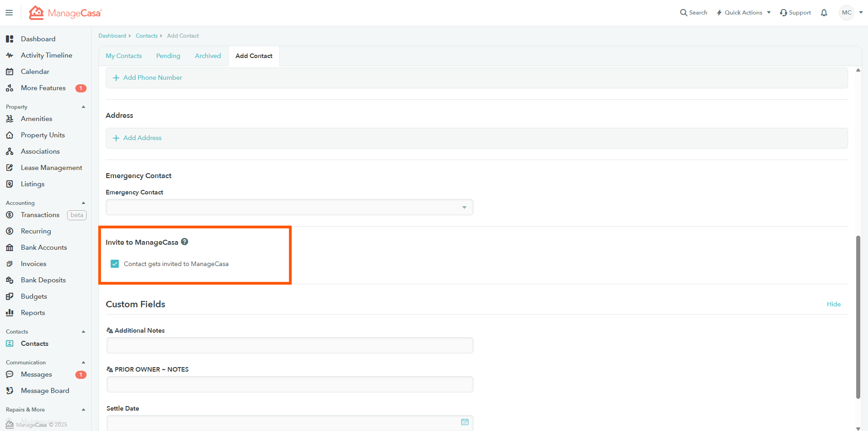Screen dimensions: 868x431
Task: Click the Budgets icon
Action: [10, 296]
